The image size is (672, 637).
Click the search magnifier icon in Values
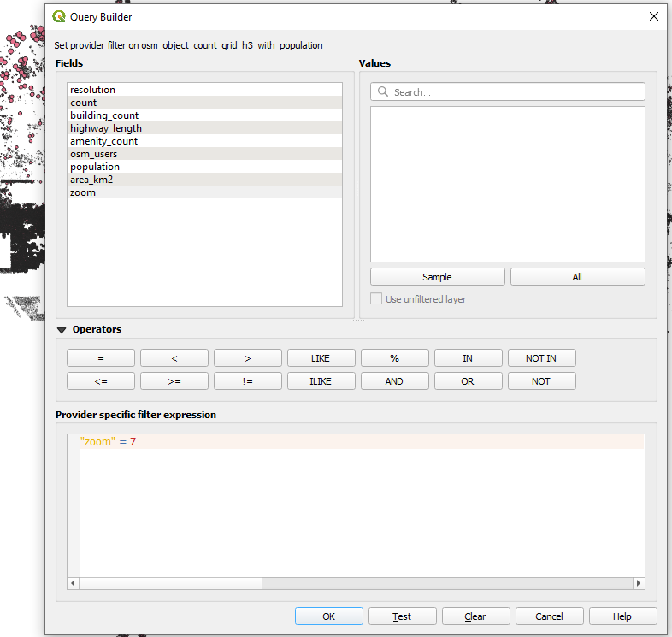click(x=383, y=91)
